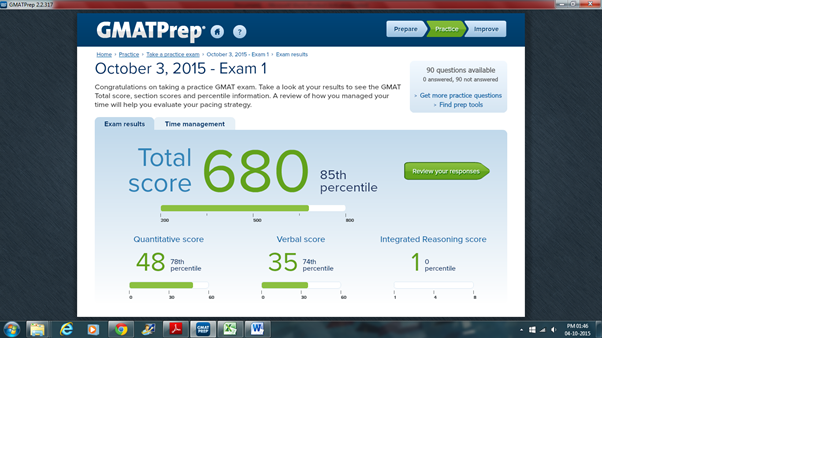Switch to the Exam results tab
This screenshot has width=819, height=460.
[124, 124]
